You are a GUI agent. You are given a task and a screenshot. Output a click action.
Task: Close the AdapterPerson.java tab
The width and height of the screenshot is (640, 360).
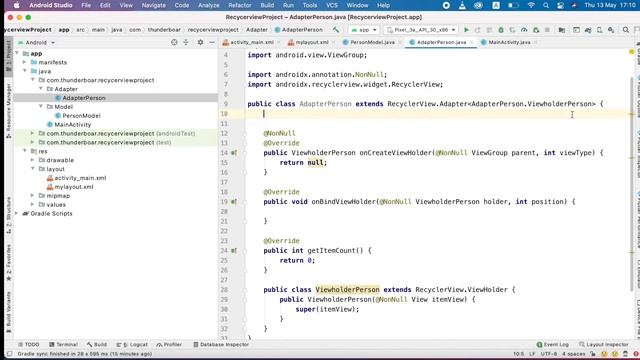pos(471,42)
